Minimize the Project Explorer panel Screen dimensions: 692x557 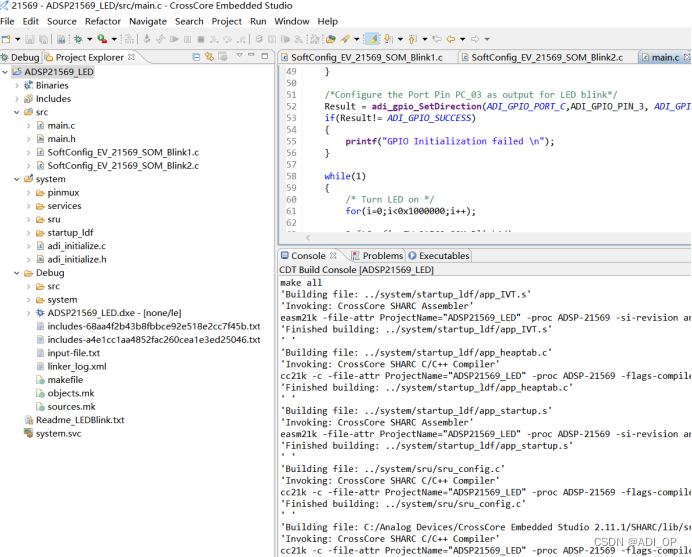click(252, 56)
